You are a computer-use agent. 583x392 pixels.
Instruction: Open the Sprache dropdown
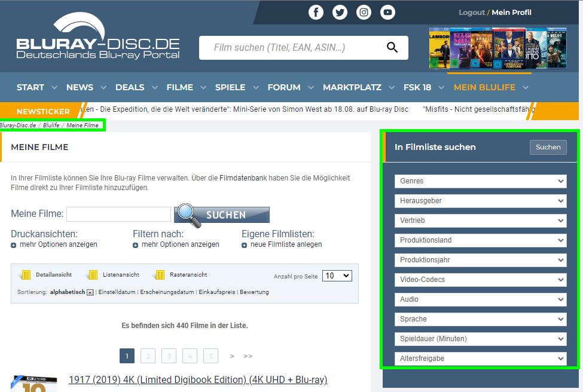pos(480,319)
